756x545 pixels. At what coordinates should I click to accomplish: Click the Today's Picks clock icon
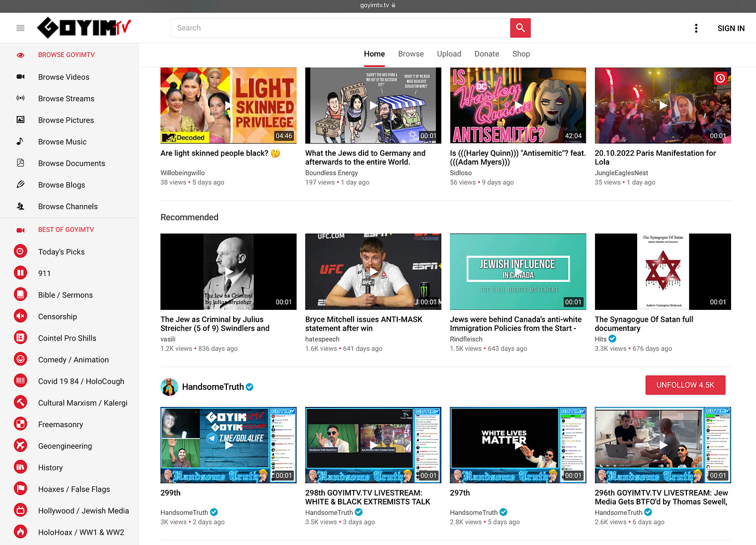[20, 251]
